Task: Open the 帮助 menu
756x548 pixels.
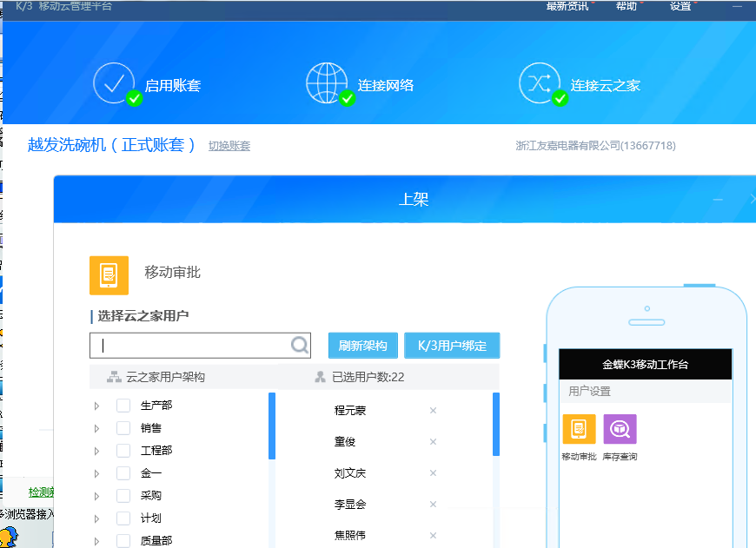Action: tap(627, 6)
